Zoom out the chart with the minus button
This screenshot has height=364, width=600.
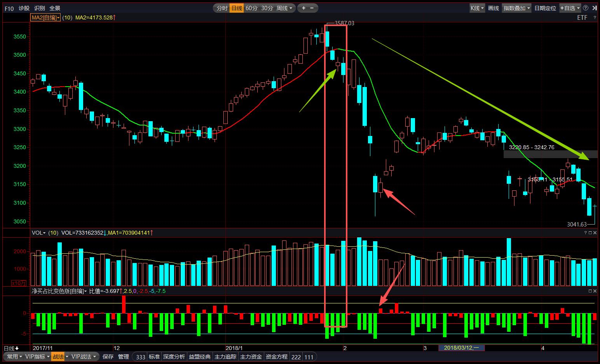tap(312, 8)
